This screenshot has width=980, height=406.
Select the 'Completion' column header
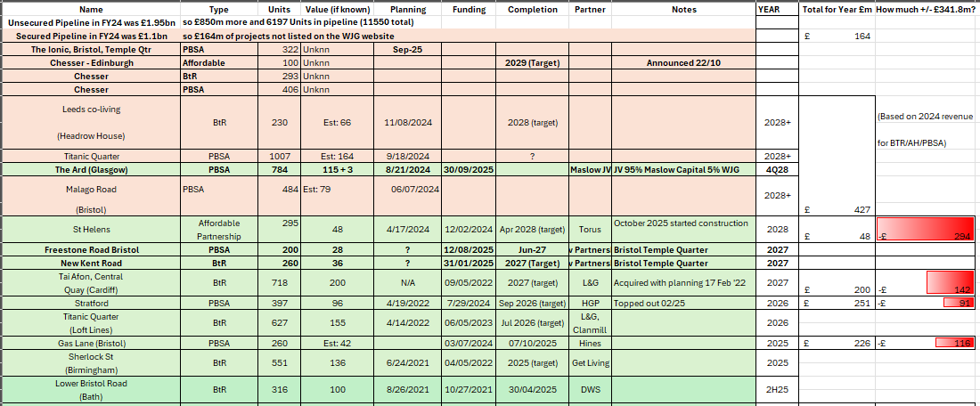tap(533, 10)
